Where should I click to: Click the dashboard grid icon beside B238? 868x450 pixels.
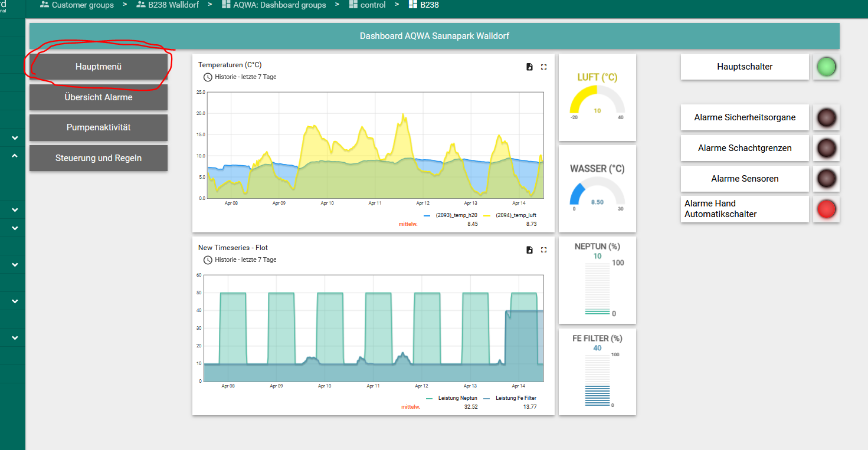[x=412, y=5]
